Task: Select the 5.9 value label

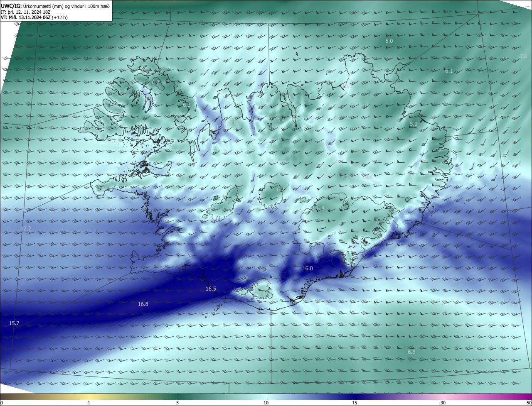Action: tap(414, 124)
